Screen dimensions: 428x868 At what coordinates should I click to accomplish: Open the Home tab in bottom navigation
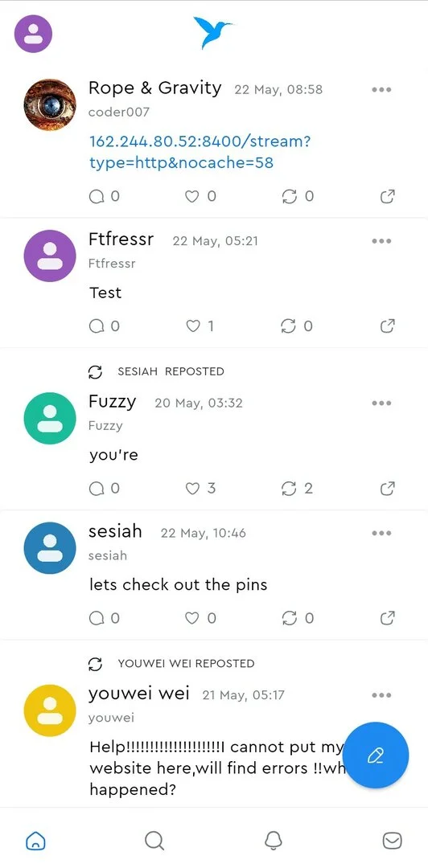pyautogui.click(x=35, y=841)
